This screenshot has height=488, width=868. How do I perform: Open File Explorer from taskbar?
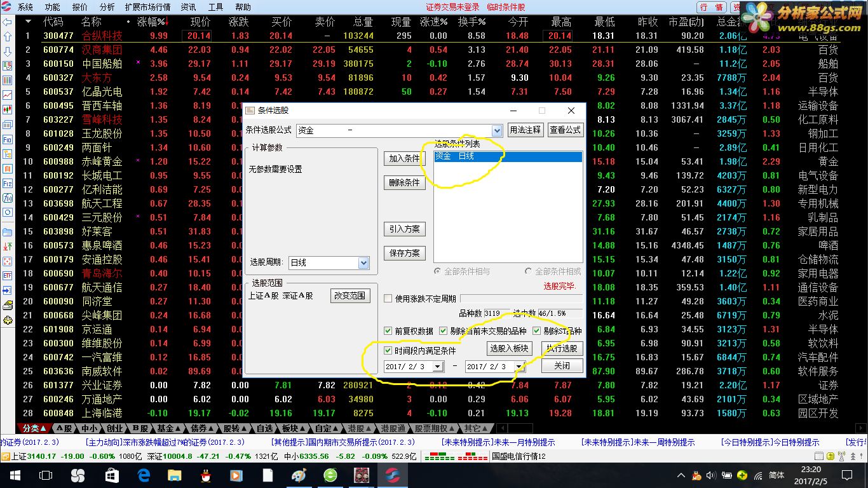click(x=175, y=475)
